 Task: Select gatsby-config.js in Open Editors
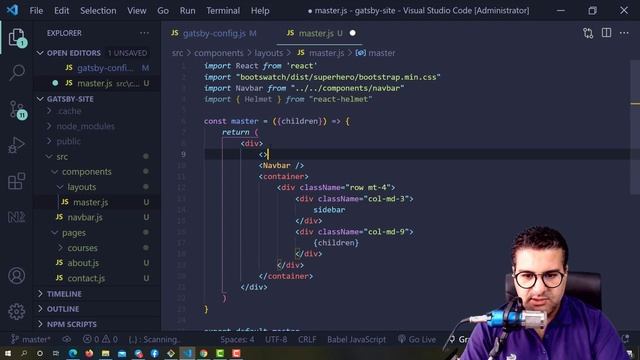click(x=104, y=68)
